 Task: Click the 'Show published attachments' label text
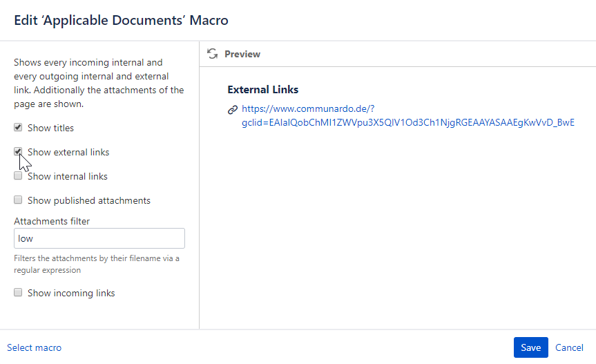point(89,200)
